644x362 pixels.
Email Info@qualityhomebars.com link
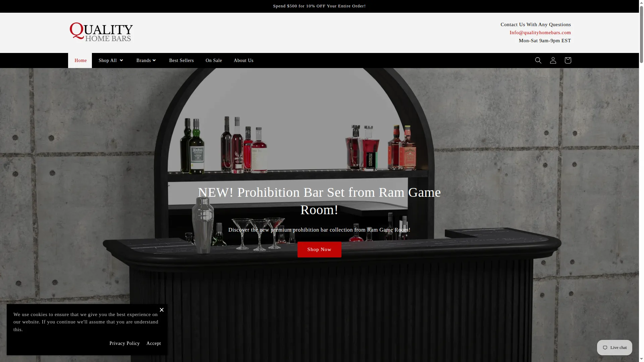540,33
